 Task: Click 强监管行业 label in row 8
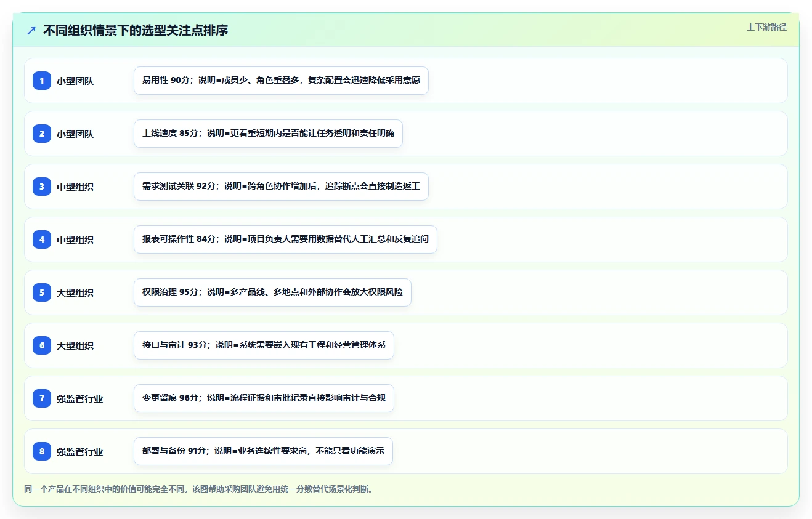(79, 451)
